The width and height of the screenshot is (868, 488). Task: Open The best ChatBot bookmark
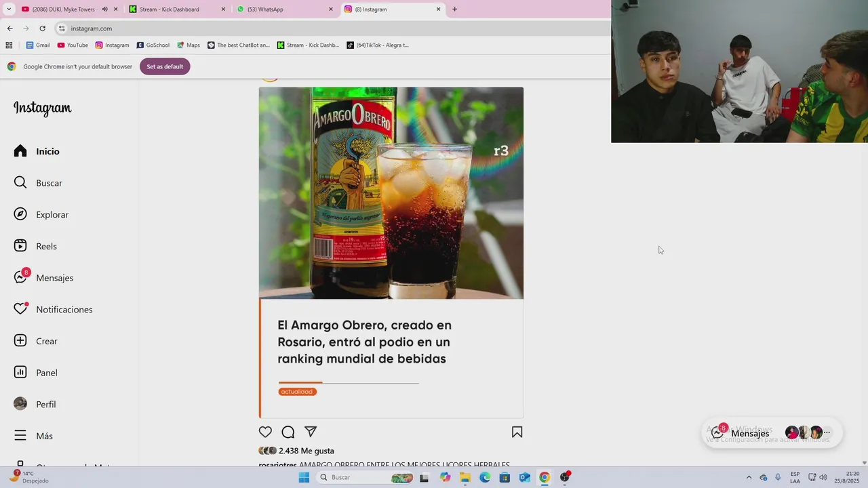239,45
